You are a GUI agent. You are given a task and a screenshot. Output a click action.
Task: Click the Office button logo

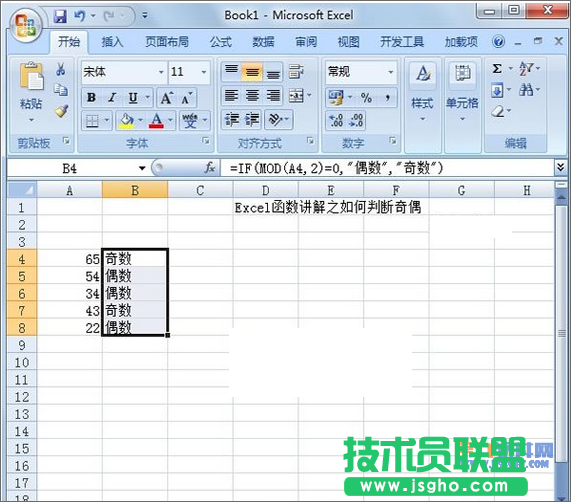25,25
